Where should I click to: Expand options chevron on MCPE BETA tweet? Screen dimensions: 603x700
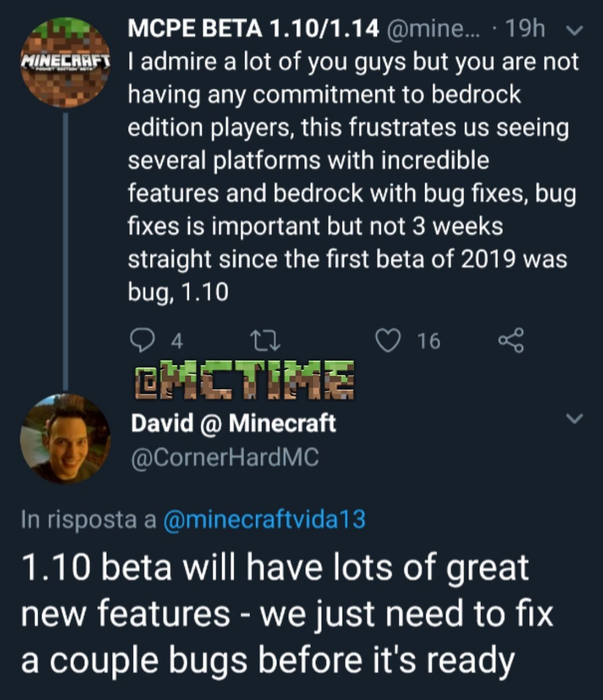pos(574,31)
